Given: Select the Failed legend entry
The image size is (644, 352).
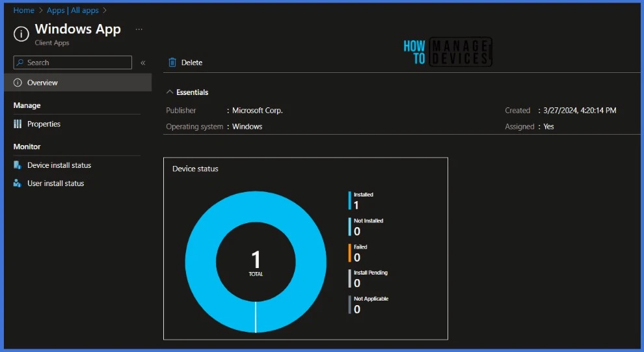Looking at the screenshot, I should click(x=358, y=252).
